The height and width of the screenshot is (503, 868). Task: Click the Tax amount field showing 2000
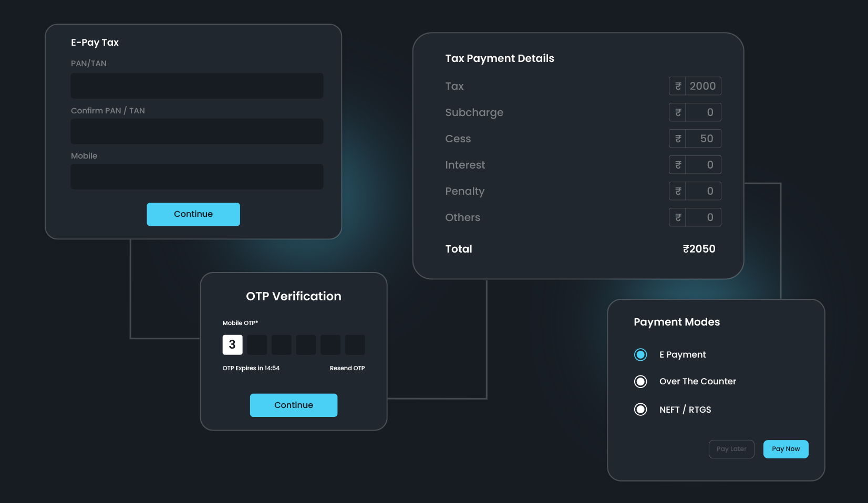click(x=702, y=86)
